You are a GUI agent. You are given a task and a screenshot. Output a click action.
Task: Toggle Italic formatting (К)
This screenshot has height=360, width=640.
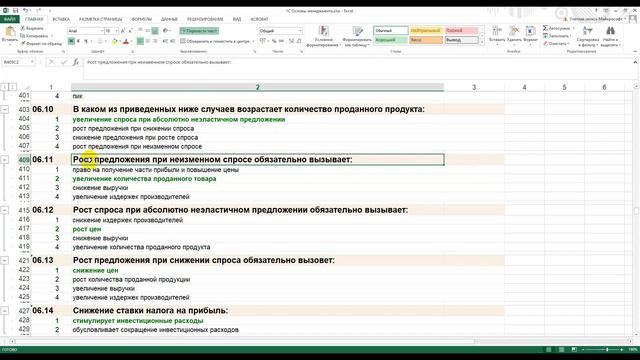[x=78, y=41]
